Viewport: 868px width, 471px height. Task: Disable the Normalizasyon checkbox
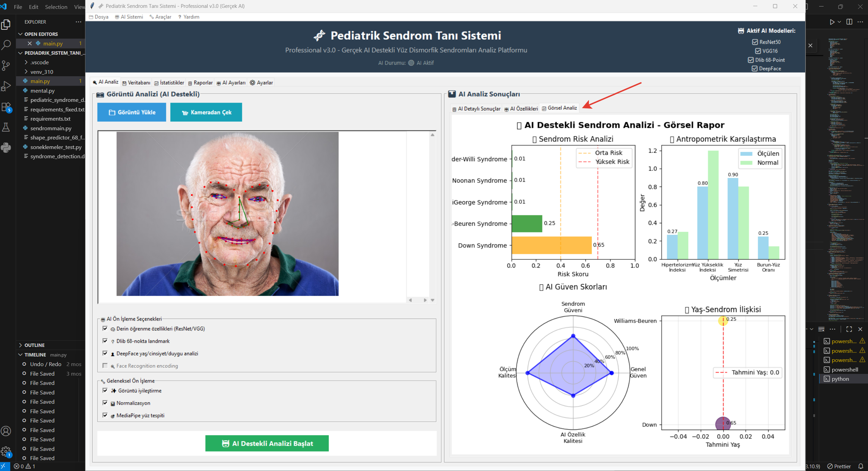click(x=105, y=403)
